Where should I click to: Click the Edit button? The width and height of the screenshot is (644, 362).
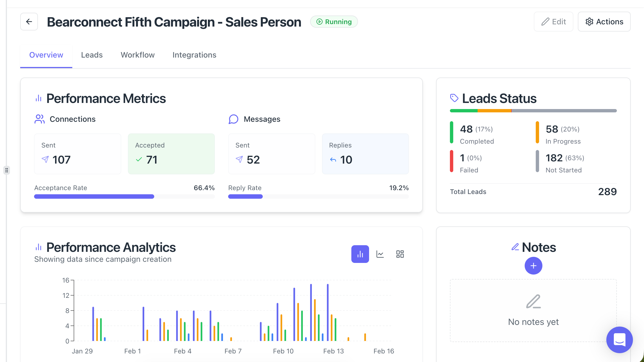point(553,22)
